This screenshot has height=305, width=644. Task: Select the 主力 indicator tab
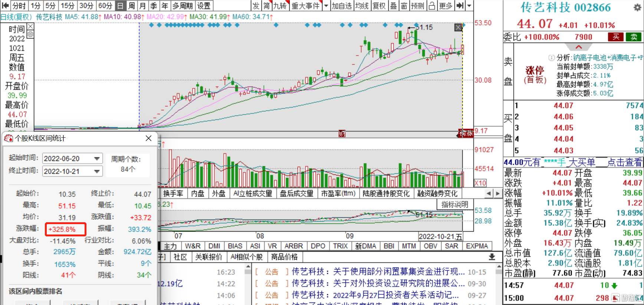[170, 246]
